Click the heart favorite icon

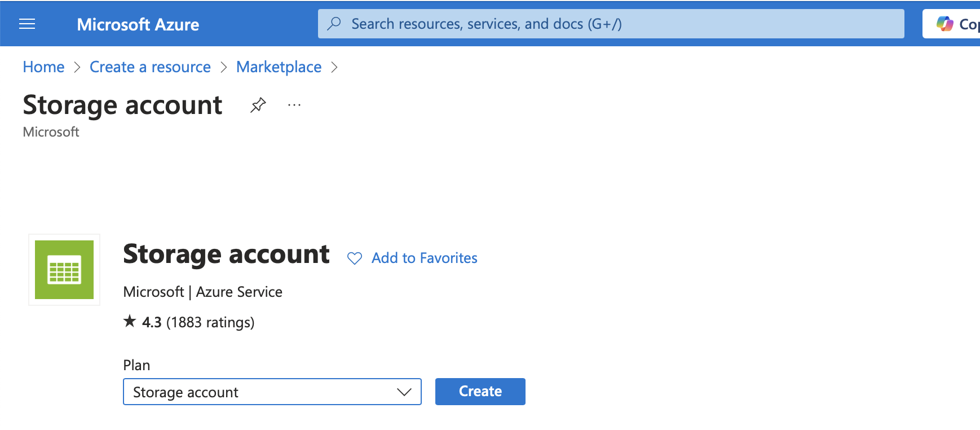(355, 258)
